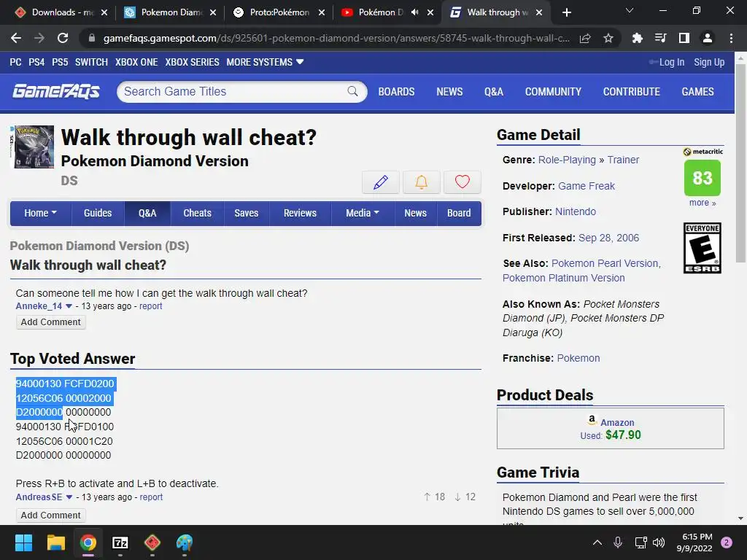Screen dimensions: 747x560
Task: Click the GameFAQs logo
Action: (x=56, y=91)
